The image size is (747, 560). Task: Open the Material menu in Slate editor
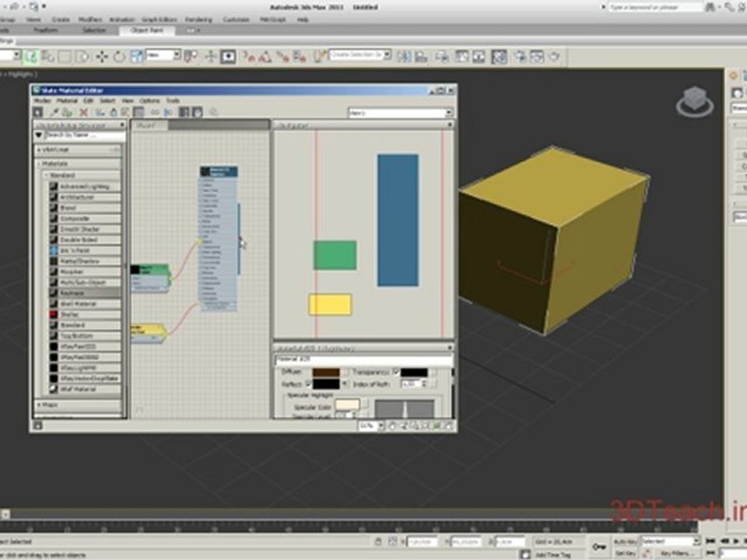[67, 100]
